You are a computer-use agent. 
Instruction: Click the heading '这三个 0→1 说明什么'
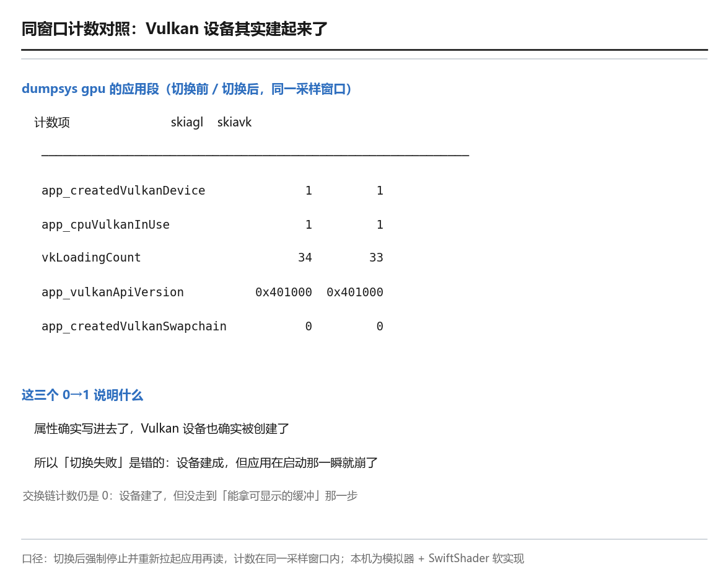click(x=82, y=395)
